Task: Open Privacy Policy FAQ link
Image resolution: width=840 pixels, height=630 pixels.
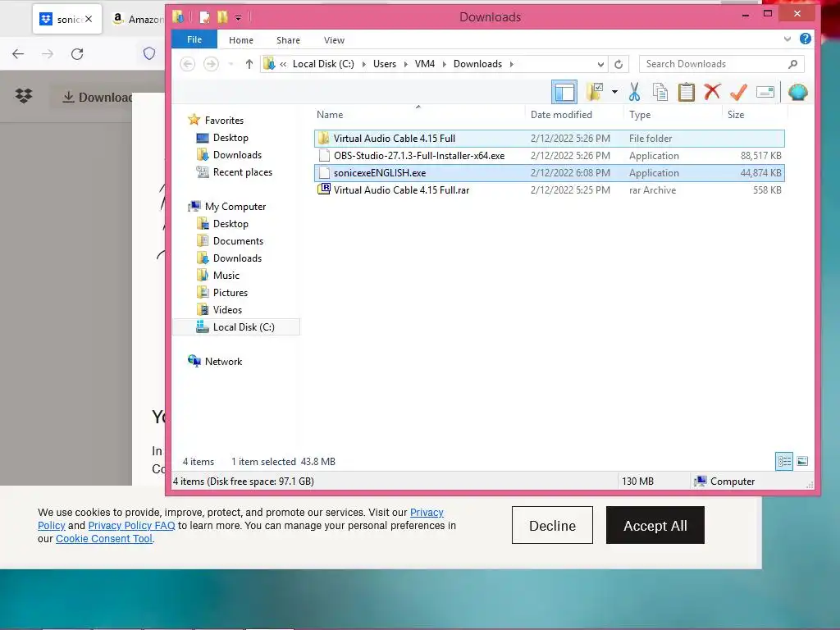Action: pos(131,526)
